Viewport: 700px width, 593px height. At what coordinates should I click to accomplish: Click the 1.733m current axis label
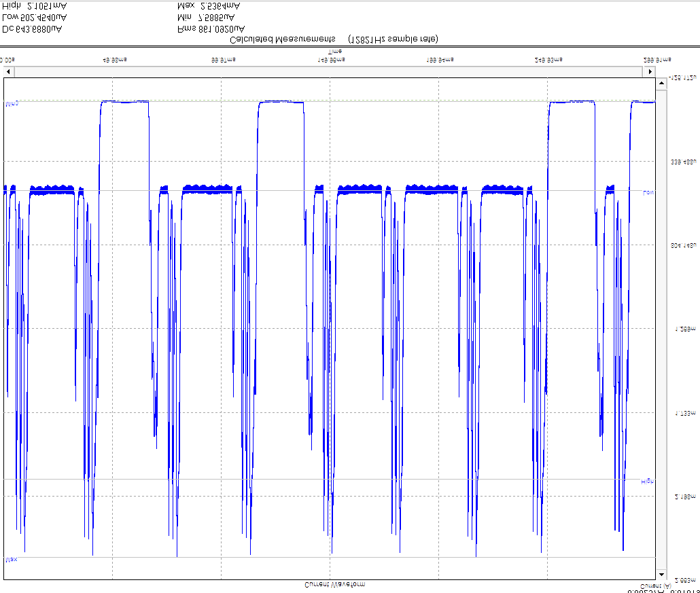pyautogui.click(x=685, y=414)
